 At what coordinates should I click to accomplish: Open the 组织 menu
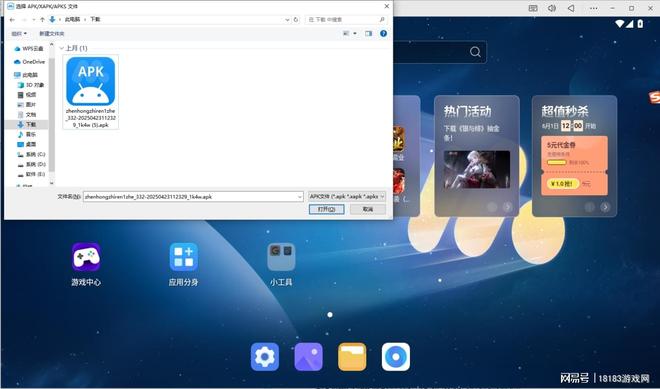[x=19, y=33]
